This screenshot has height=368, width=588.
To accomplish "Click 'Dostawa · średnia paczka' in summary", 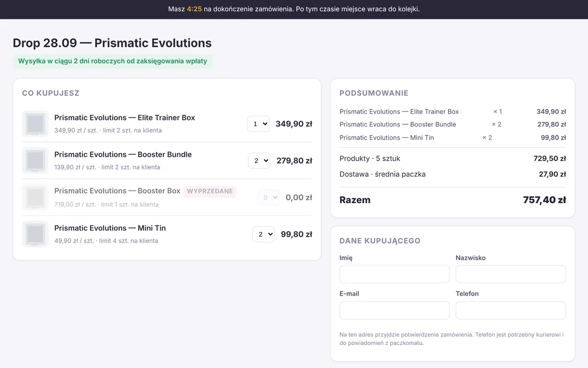I will click(383, 174).
